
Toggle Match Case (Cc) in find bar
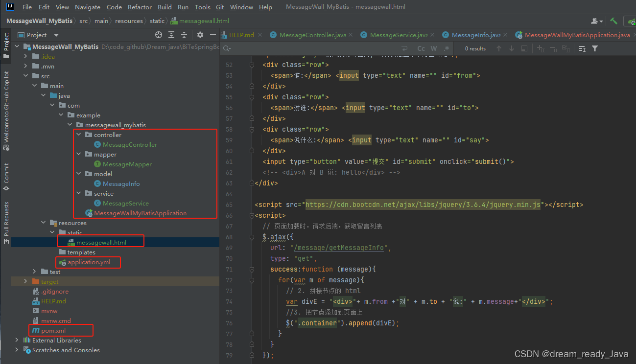(421, 48)
